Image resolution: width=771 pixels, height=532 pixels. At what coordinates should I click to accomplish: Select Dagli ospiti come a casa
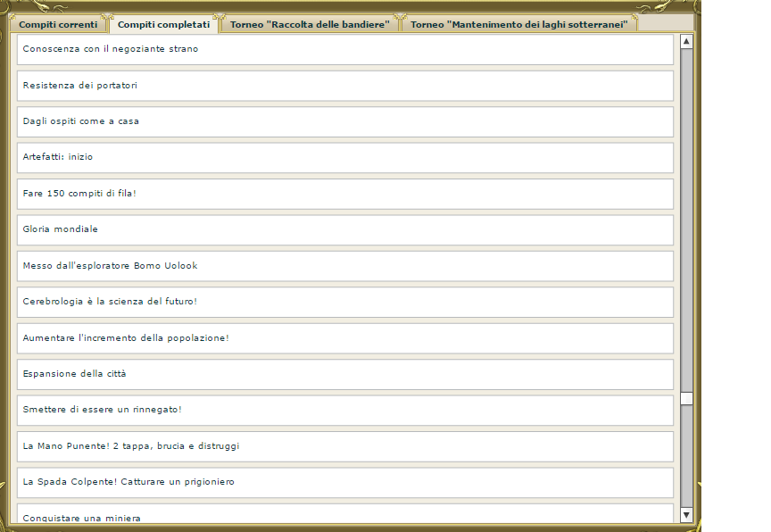344,121
